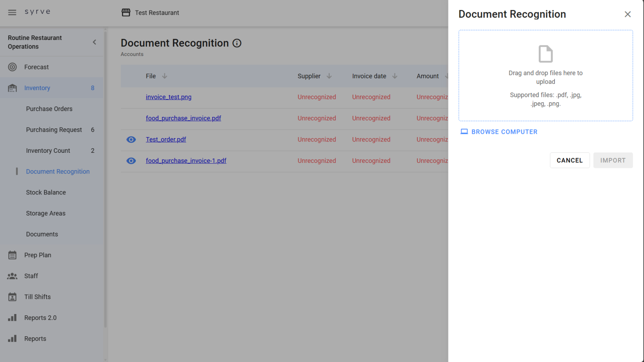This screenshot has height=362, width=644.
Task: Close the Document Recognition panel
Action: point(628,14)
